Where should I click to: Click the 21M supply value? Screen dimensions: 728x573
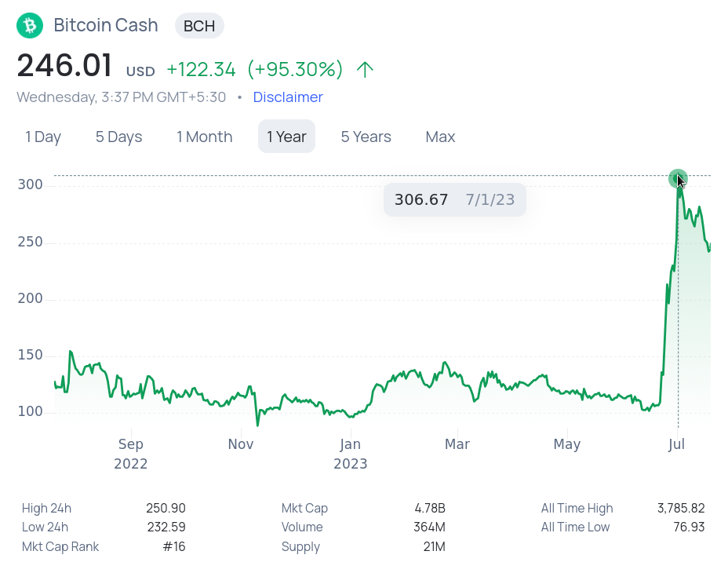click(434, 546)
